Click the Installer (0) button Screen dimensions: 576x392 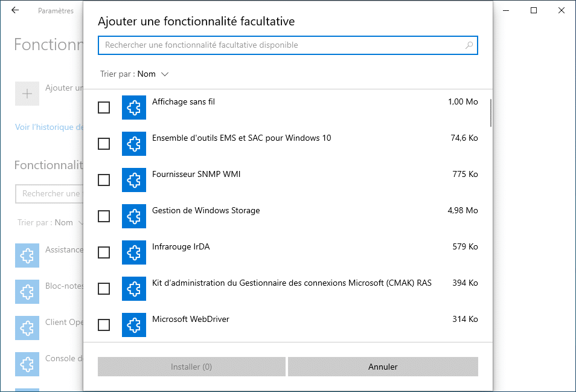click(191, 367)
